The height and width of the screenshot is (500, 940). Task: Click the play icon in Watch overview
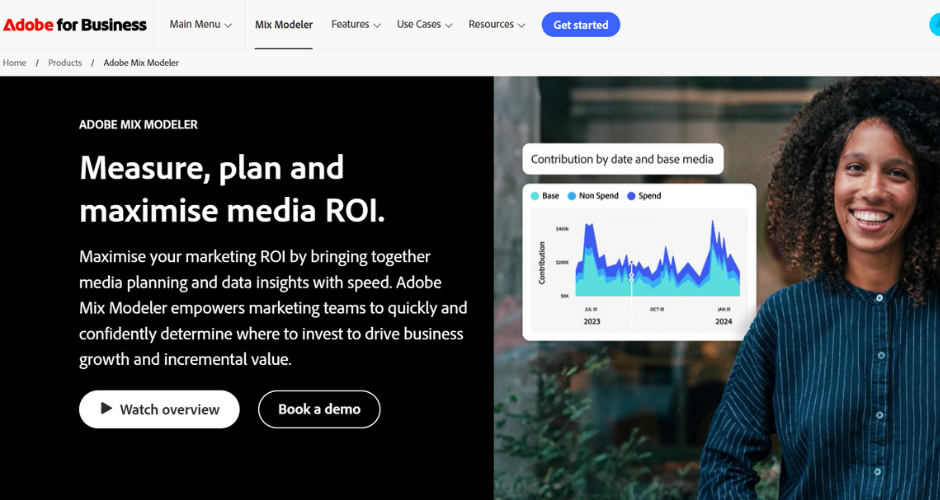[106, 409]
